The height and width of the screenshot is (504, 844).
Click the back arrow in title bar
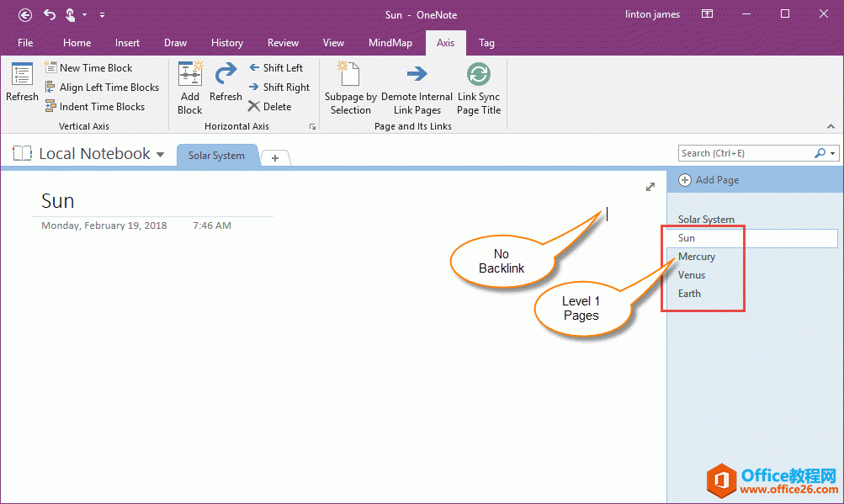click(x=25, y=14)
